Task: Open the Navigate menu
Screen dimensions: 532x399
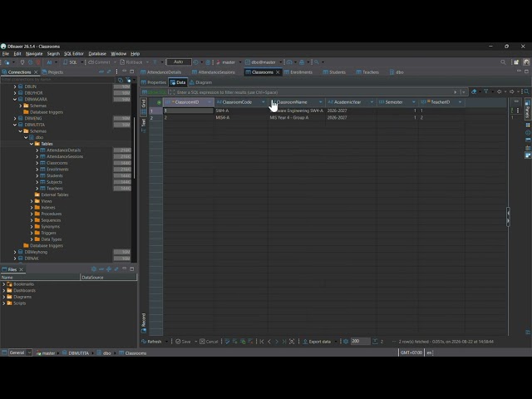Action: [34, 53]
